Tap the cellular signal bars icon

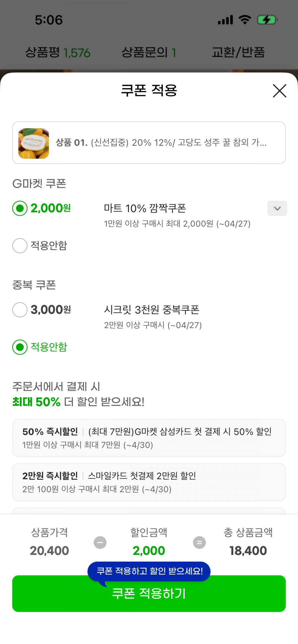pos(225,20)
